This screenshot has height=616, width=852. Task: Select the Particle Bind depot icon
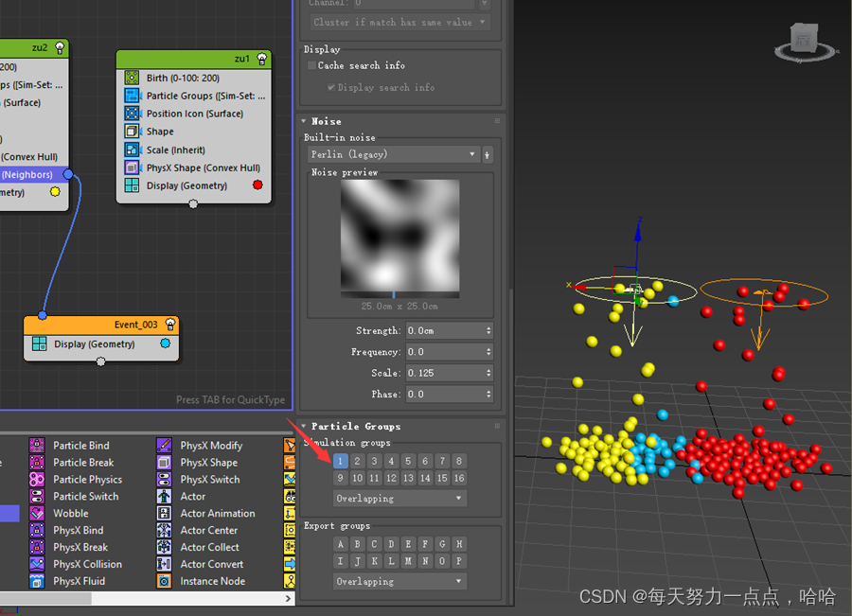click(37, 446)
